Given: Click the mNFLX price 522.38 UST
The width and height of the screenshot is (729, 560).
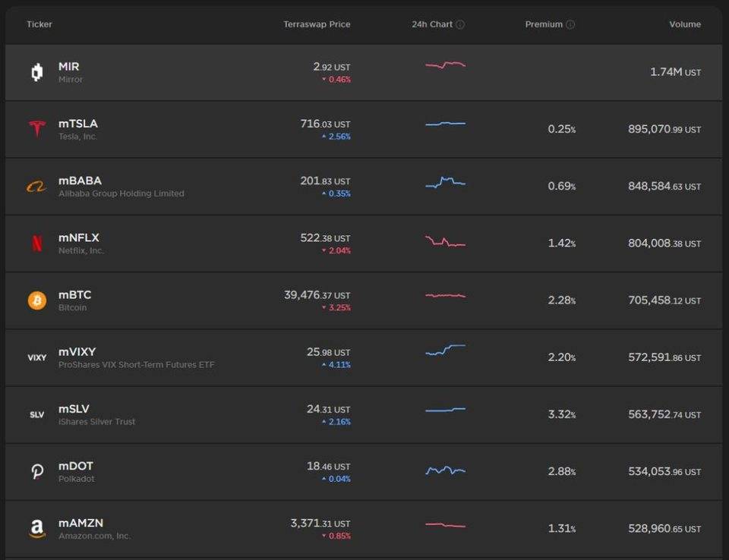Looking at the screenshot, I should click(326, 238).
